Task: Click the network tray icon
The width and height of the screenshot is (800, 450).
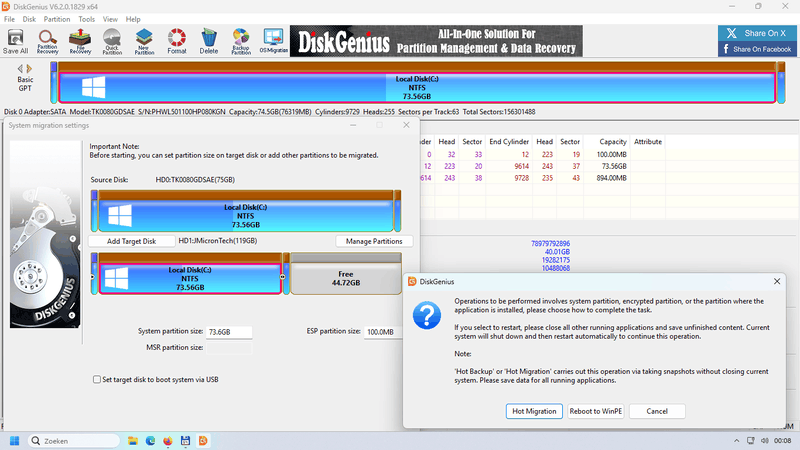Action: point(751,441)
